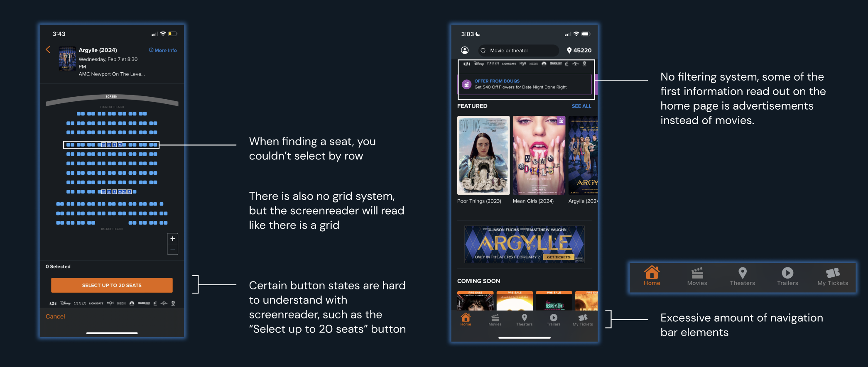Tap the Trailers play icon in the enlarged nav bar
The height and width of the screenshot is (367, 868).
[x=787, y=273]
